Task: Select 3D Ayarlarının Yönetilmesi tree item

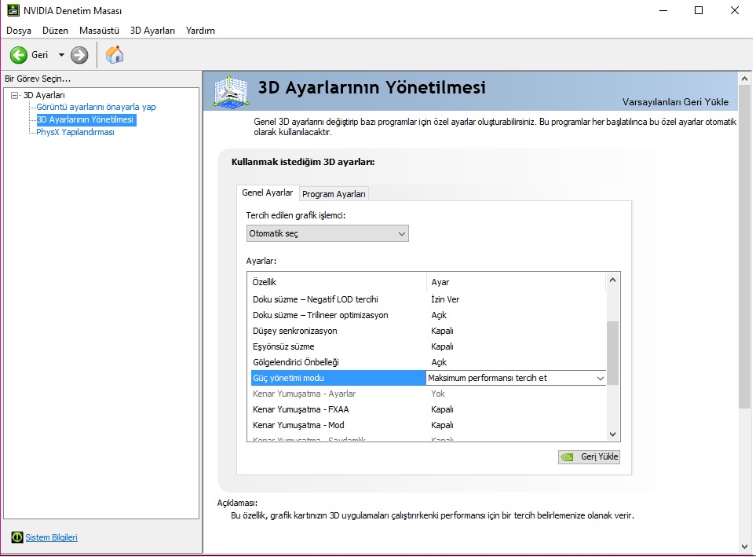Action: coord(86,119)
